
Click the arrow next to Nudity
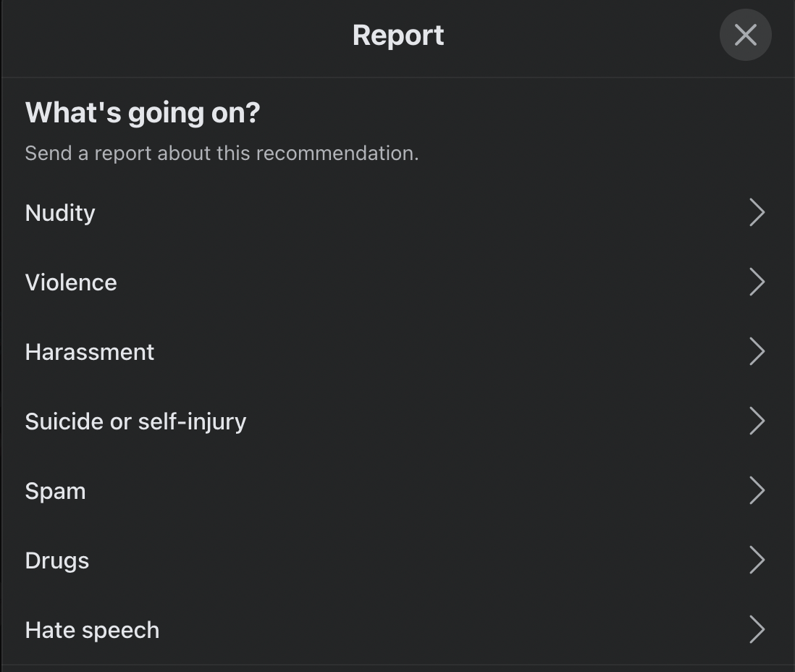coord(757,213)
